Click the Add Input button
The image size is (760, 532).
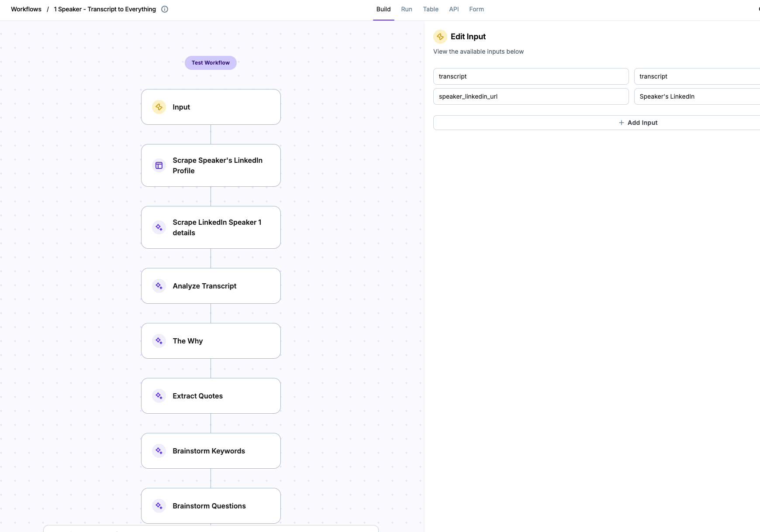pyautogui.click(x=639, y=123)
